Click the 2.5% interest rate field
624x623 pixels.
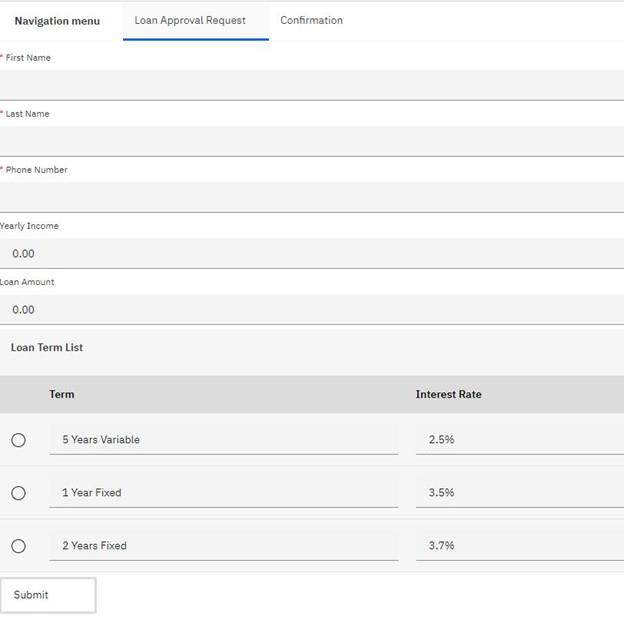pos(519,440)
